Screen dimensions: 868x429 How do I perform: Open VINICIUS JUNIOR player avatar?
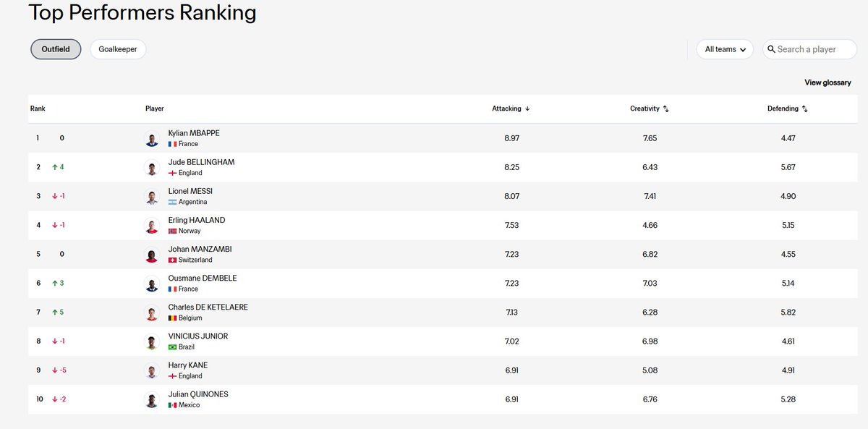(152, 341)
